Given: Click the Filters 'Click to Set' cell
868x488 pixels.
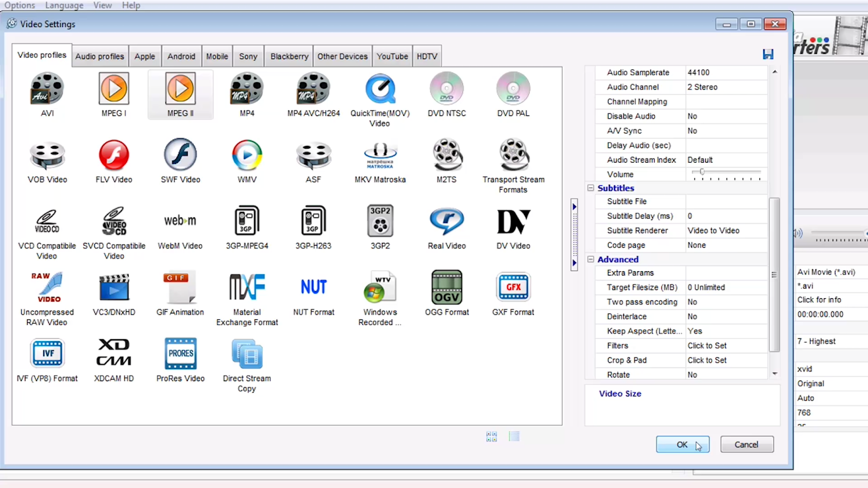Looking at the screenshot, I should (726, 346).
